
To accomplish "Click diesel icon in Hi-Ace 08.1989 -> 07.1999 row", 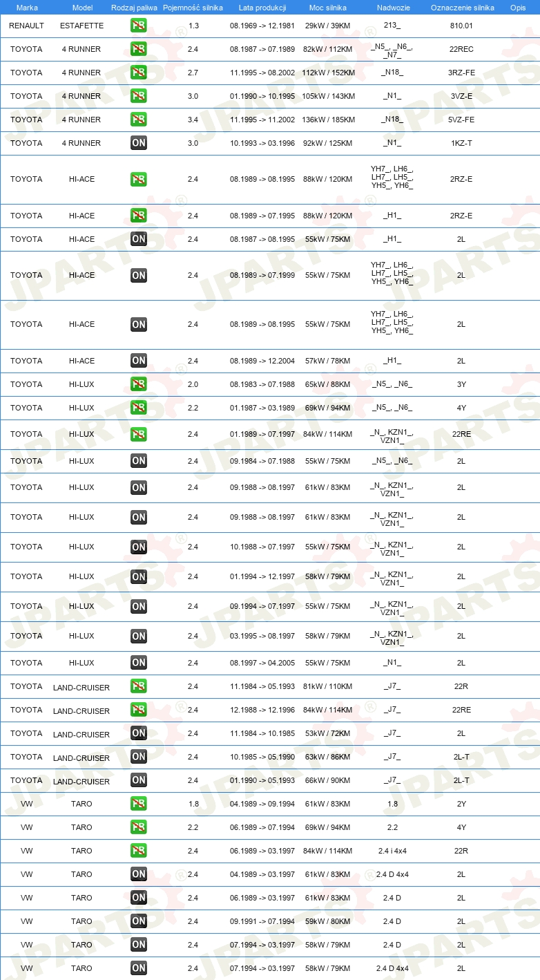I will tap(139, 275).
